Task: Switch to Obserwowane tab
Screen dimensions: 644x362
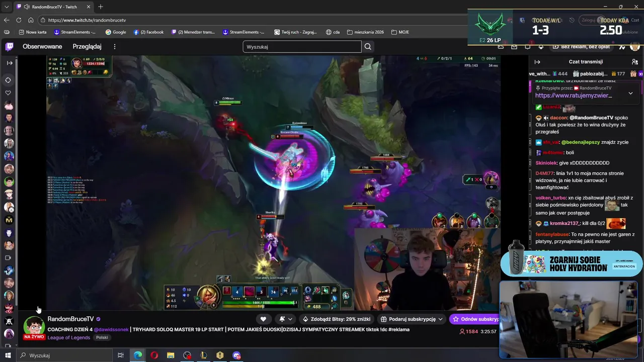Action: pos(42,47)
